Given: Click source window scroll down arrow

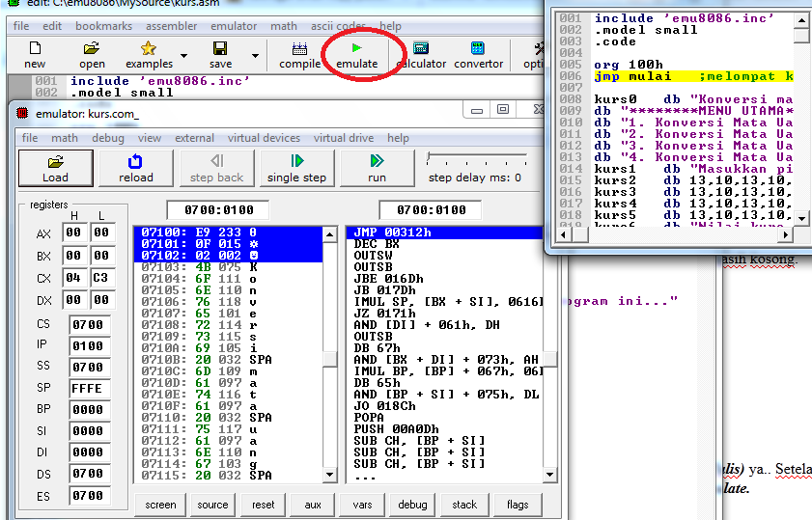Looking at the screenshot, I should (x=801, y=218).
